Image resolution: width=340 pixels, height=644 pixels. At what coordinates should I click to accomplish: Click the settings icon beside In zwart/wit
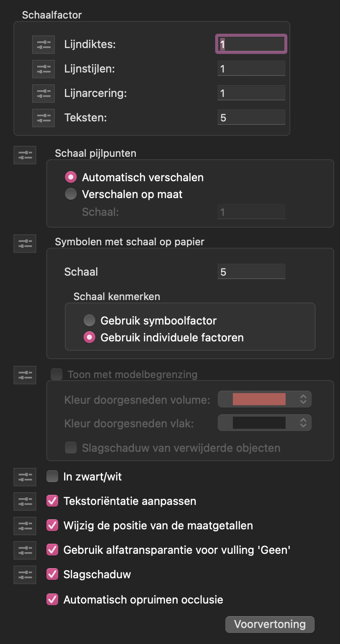click(x=25, y=477)
